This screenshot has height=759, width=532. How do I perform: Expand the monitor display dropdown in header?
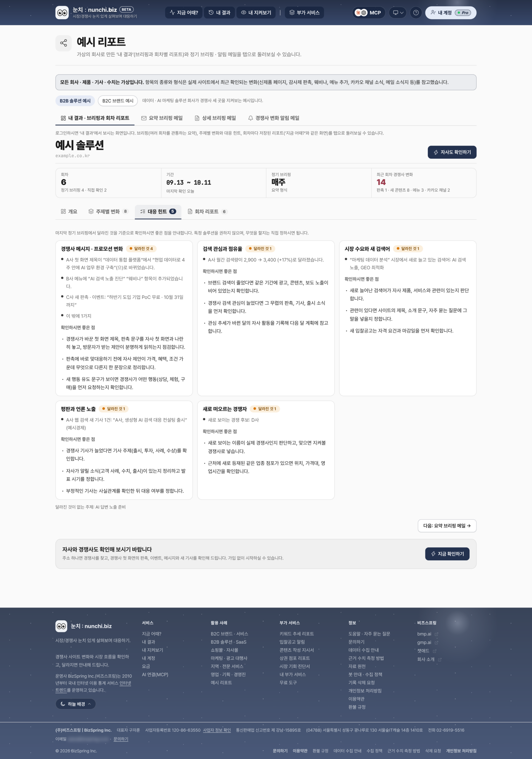pyautogui.click(x=398, y=12)
